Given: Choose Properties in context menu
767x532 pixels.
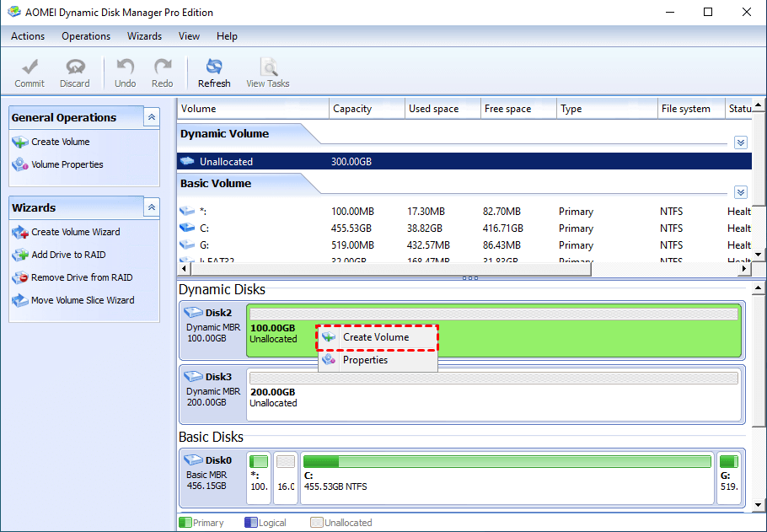Looking at the screenshot, I should [378, 360].
